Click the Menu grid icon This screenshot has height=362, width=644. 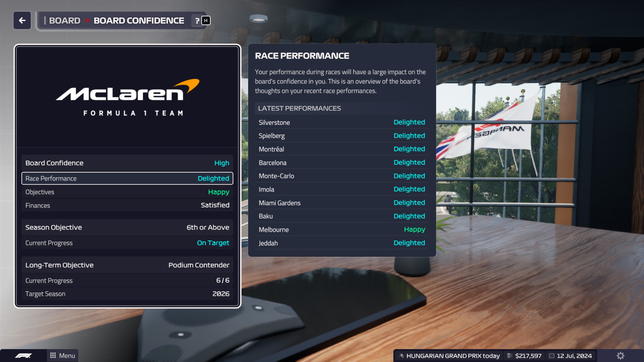coord(53,355)
